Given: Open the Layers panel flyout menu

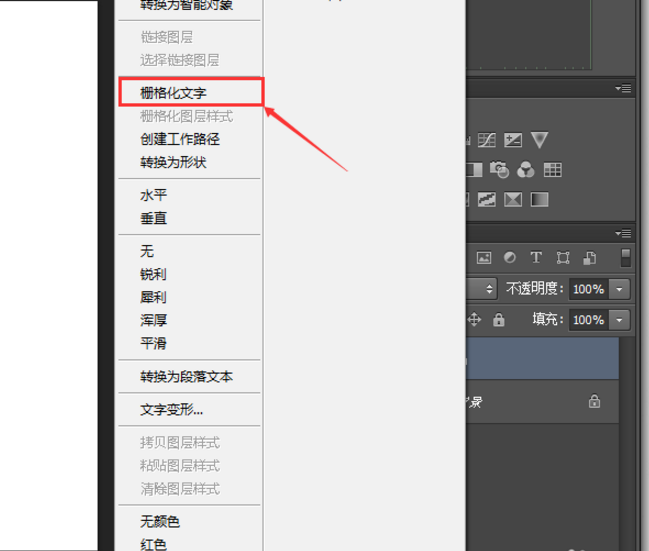Looking at the screenshot, I should pos(623,233).
